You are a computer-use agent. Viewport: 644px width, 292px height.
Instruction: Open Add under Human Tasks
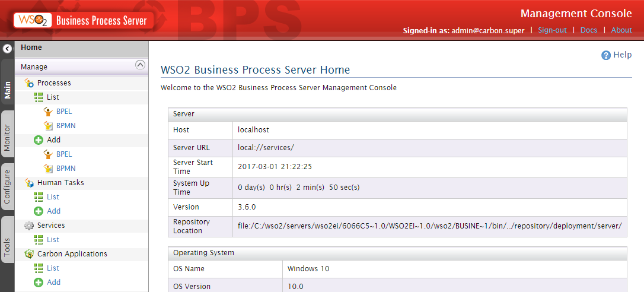[x=54, y=211]
